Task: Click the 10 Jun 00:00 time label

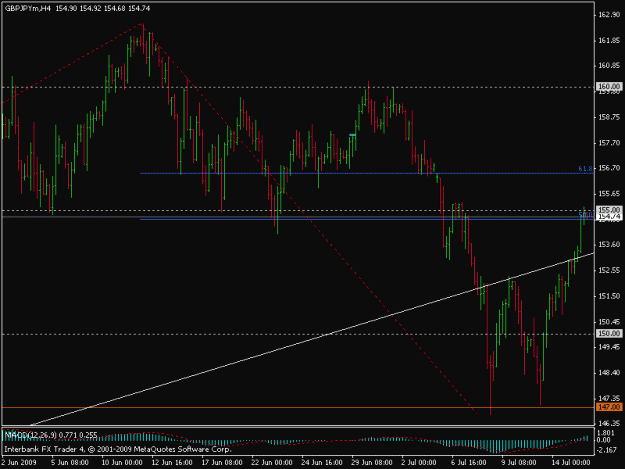Action: click(x=122, y=462)
